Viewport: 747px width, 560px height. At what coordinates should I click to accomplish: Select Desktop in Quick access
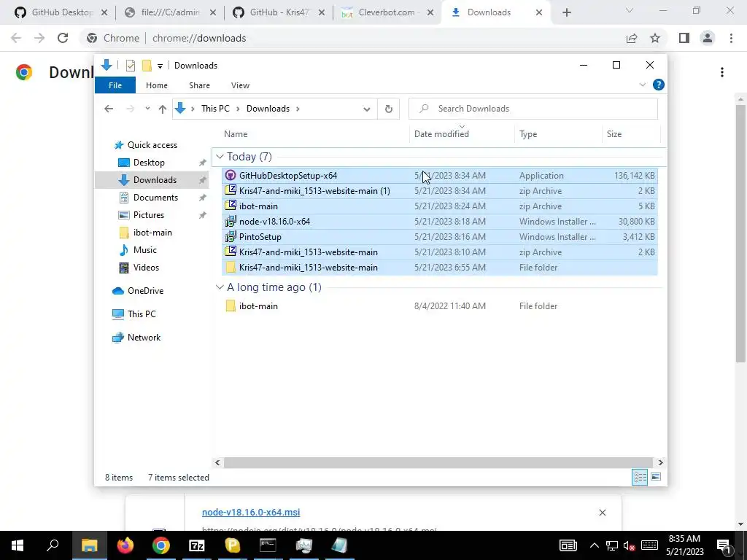point(149,163)
